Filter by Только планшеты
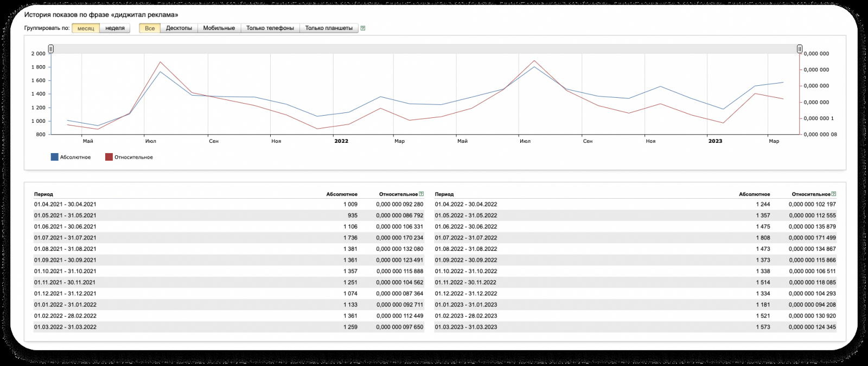 329,28
